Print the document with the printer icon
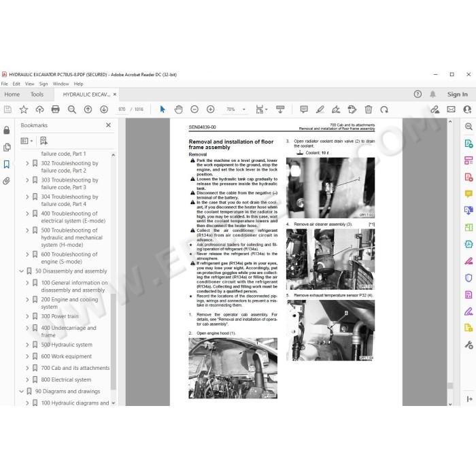 tap(56, 109)
